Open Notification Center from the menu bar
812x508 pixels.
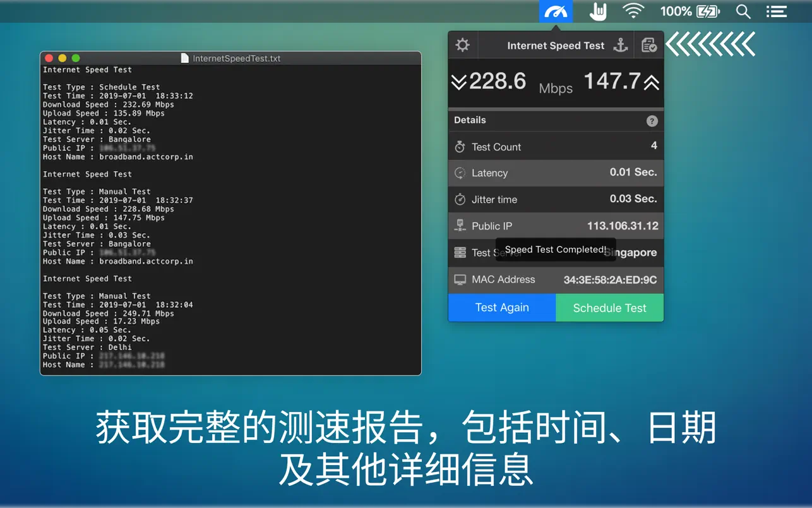tap(776, 11)
